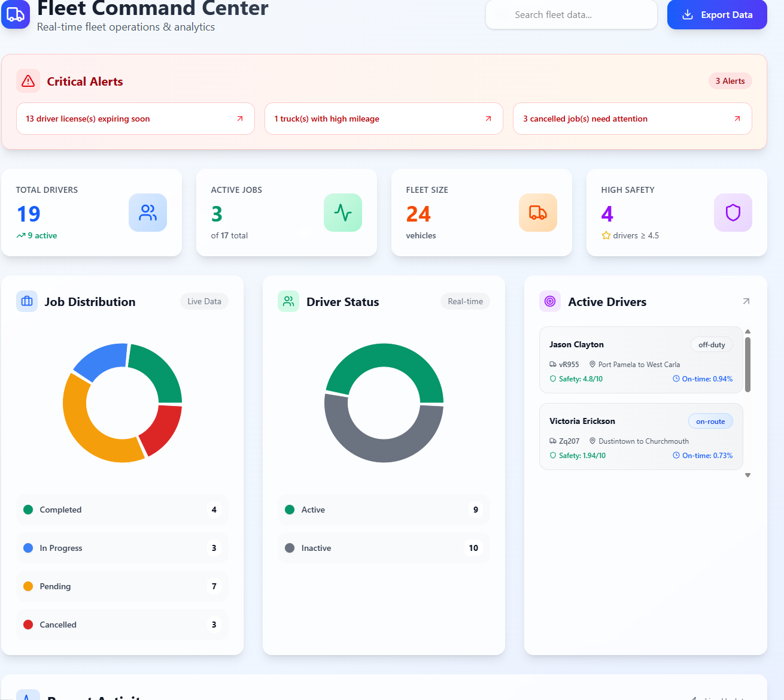This screenshot has width=784, height=700.
Task: Click the High Safety shield icon
Action: [733, 213]
